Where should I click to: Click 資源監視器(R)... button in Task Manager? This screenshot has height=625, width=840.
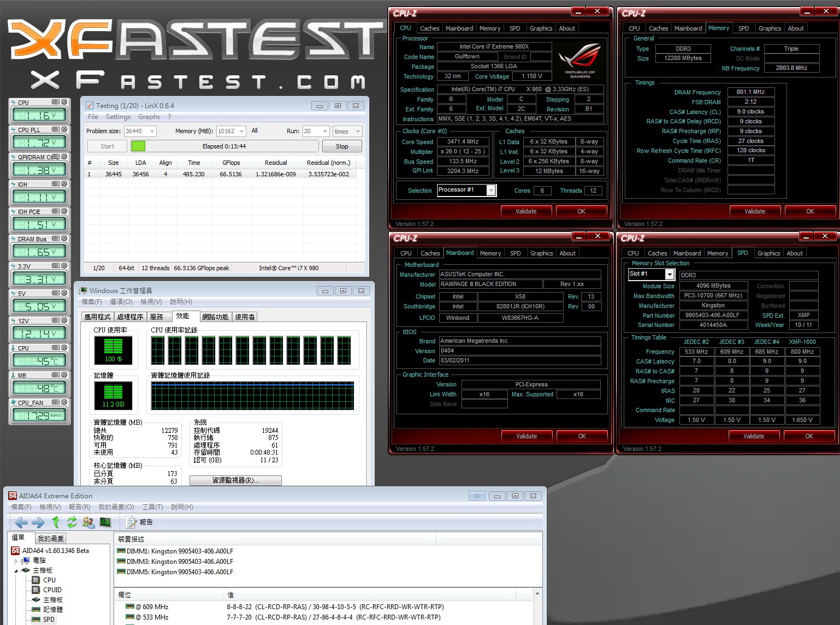235,480
